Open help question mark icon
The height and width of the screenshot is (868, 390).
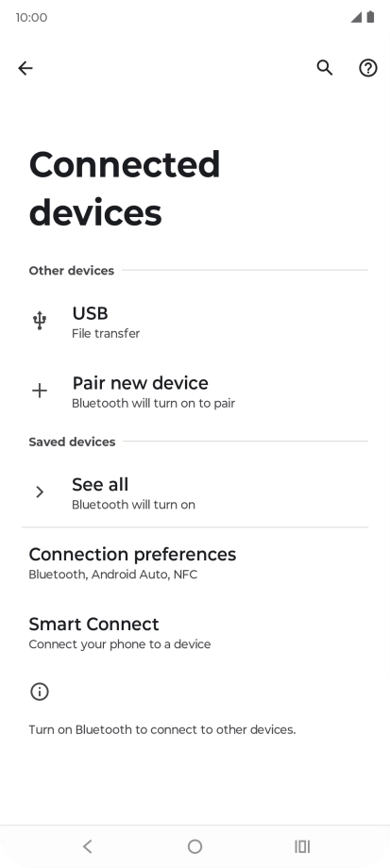[x=368, y=68]
